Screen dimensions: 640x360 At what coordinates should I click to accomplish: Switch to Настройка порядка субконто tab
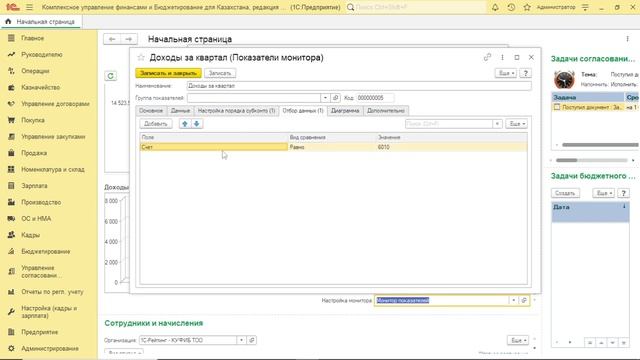tap(236, 111)
